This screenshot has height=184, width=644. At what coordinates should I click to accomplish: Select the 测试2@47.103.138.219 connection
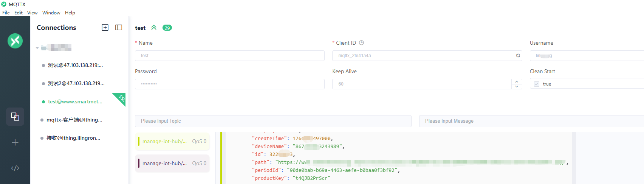(x=76, y=83)
